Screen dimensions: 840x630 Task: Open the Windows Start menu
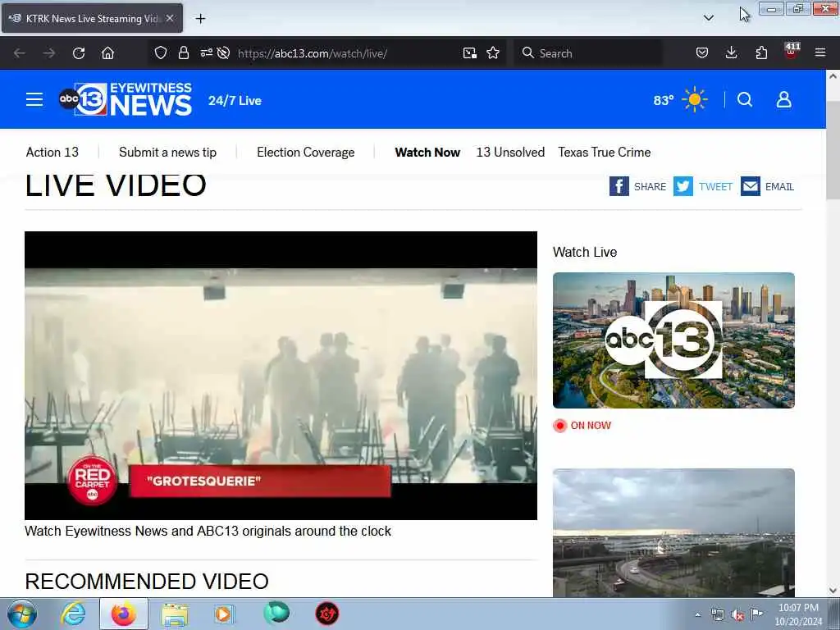pyautogui.click(x=22, y=614)
